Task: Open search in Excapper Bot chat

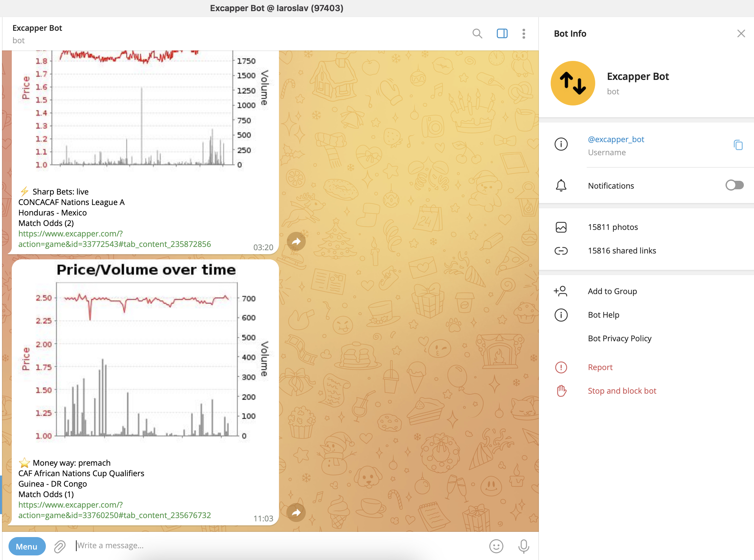Action: [477, 33]
